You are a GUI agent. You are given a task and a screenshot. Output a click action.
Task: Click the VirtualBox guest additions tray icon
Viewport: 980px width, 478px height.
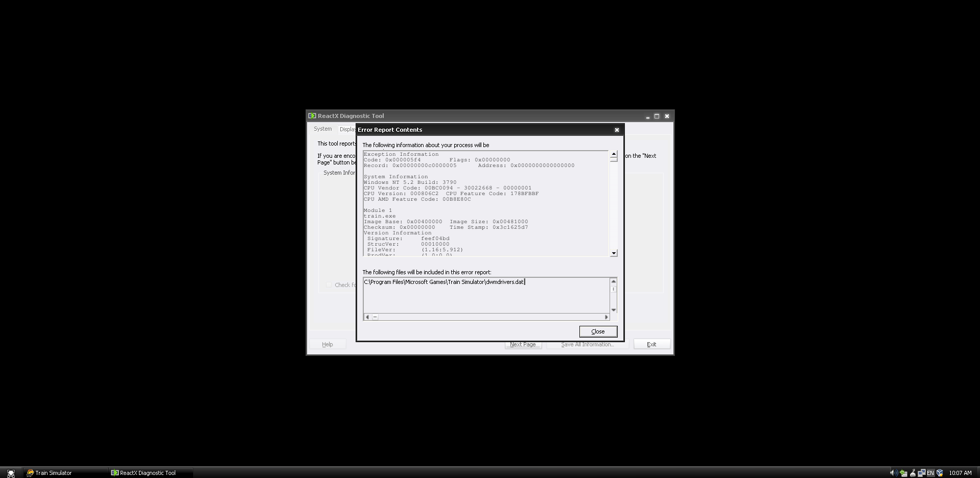940,473
